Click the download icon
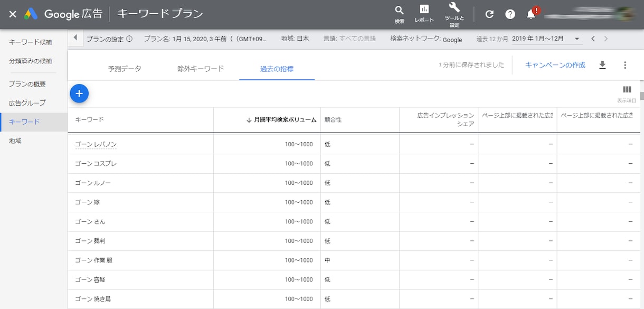 602,65
